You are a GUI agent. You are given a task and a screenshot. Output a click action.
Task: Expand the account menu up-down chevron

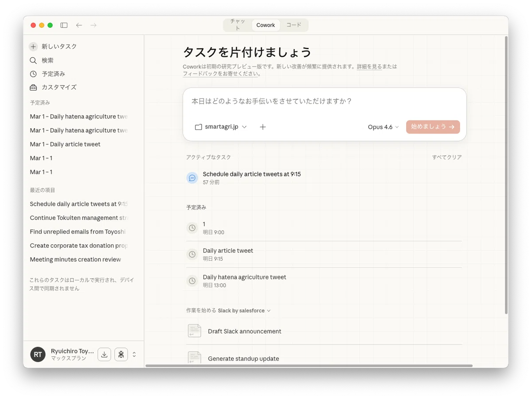coord(134,354)
